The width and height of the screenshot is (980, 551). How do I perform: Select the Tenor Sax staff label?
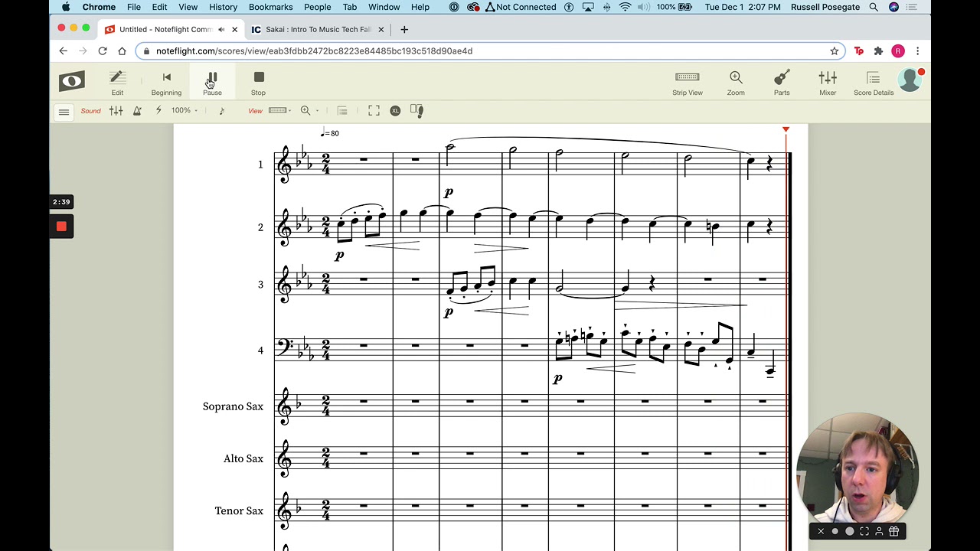click(239, 510)
